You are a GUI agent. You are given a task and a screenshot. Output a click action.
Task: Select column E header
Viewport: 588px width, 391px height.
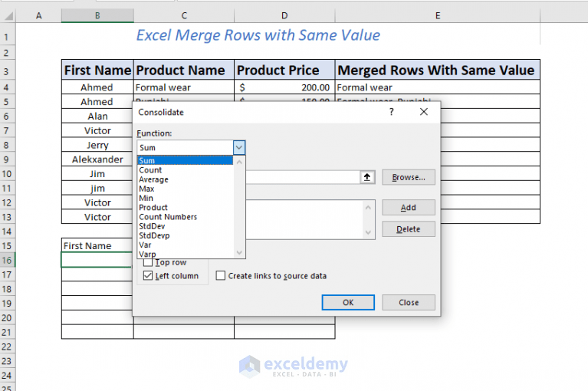tap(437, 16)
